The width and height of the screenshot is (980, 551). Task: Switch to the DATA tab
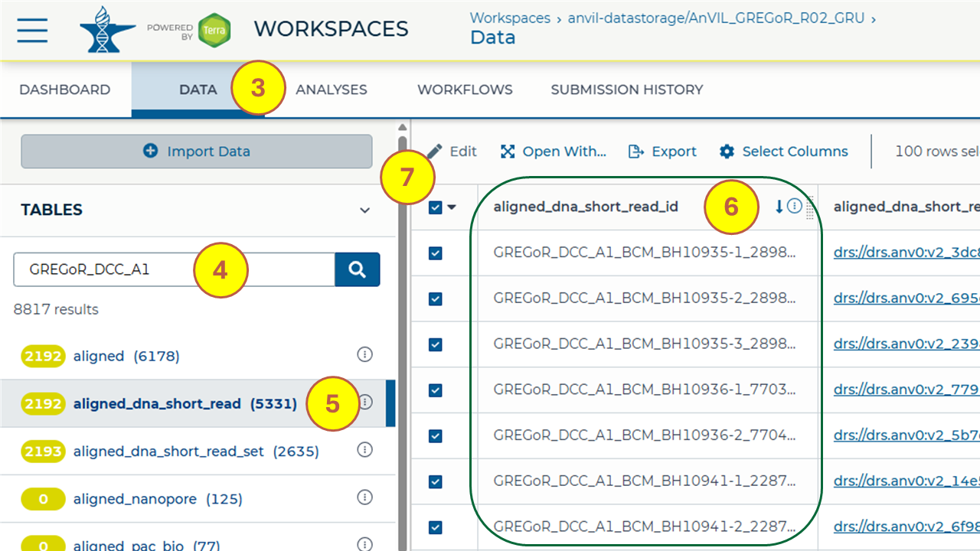point(198,90)
